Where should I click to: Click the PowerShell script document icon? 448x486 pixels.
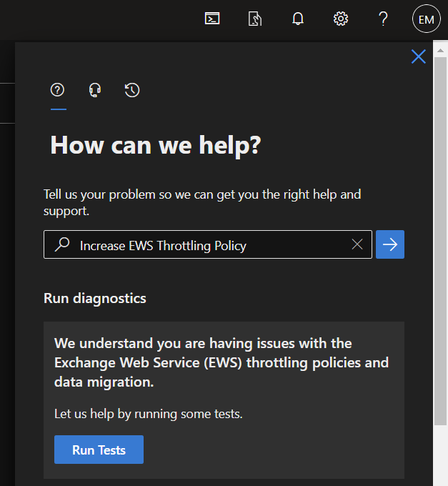tap(255, 19)
